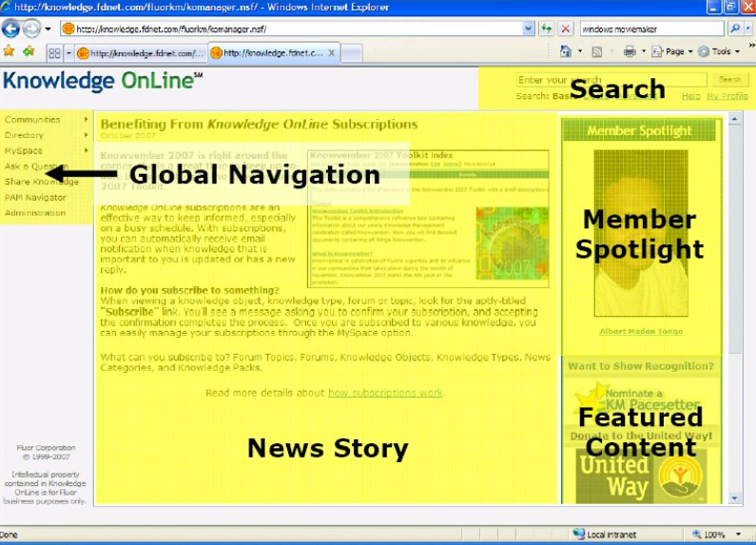Open Ask a Question in navigation
The width and height of the screenshot is (756, 545).
(x=36, y=166)
